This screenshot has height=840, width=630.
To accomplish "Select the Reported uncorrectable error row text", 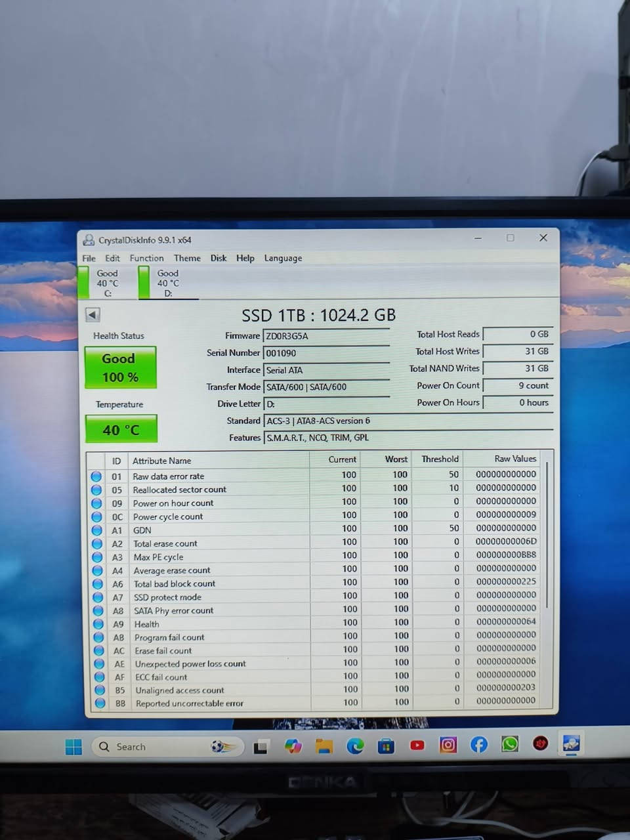I will point(189,703).
